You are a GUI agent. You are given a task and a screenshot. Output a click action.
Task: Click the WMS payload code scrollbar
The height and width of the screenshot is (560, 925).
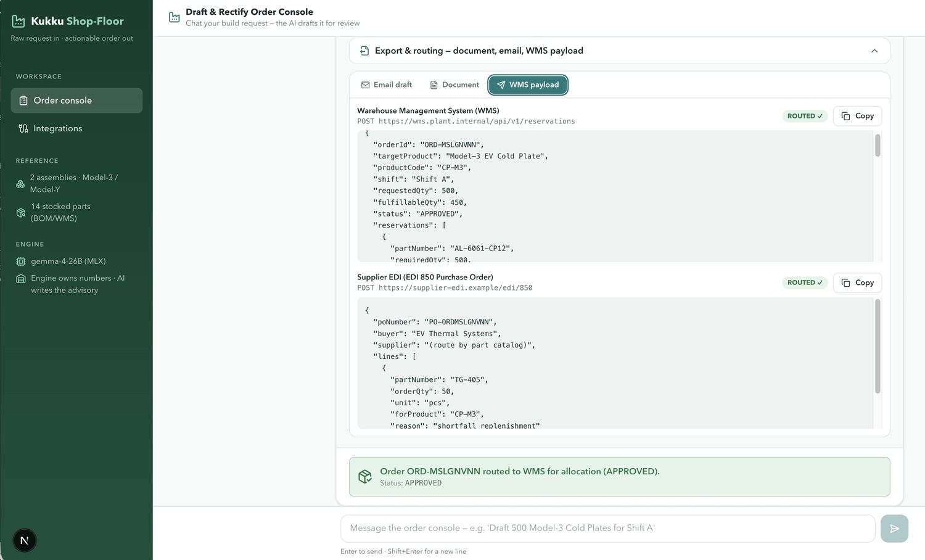click(x=878, y=146)
